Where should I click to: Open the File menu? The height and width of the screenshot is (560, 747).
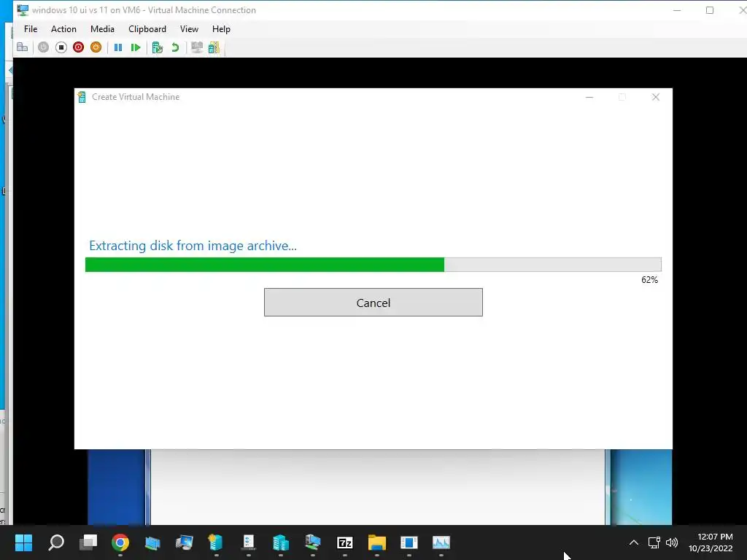click(31, 29)
